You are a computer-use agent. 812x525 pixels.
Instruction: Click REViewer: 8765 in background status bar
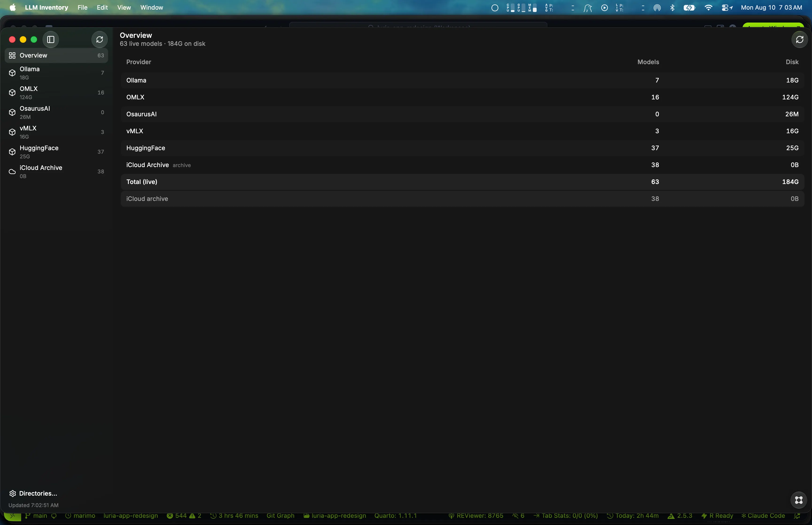[x=476, y=516]
